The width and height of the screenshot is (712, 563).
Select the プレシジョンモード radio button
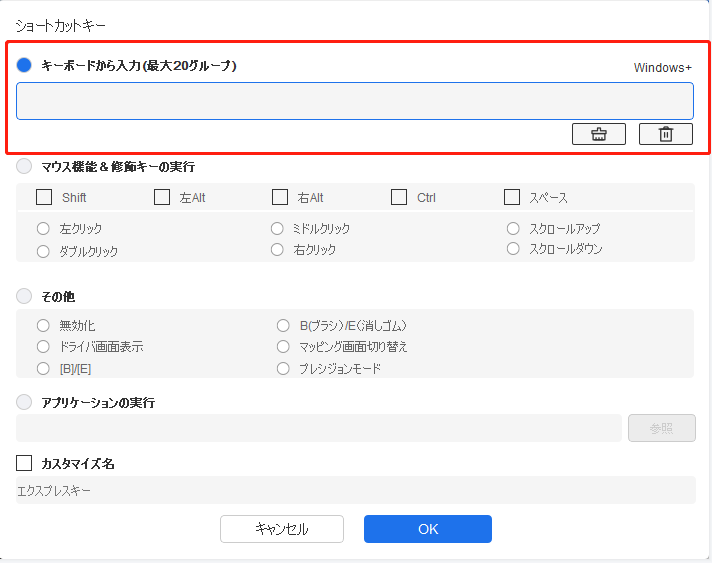click(283, 369)
